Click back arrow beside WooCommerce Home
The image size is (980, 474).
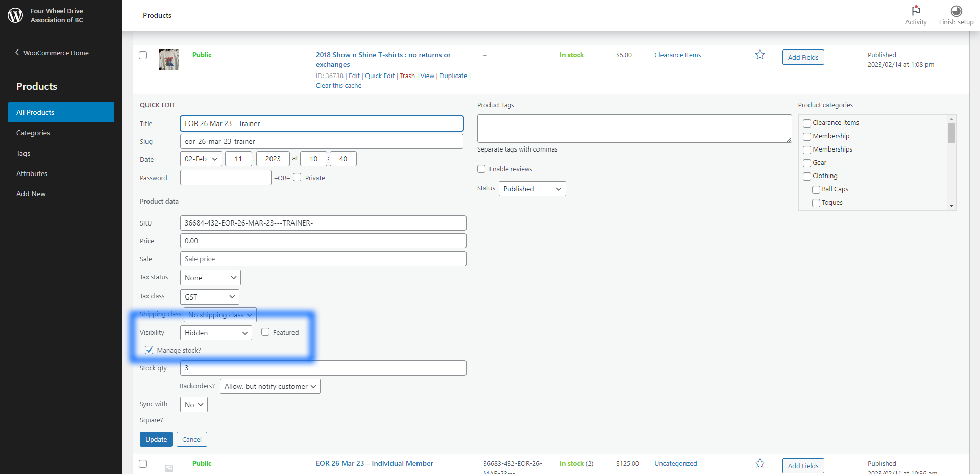coord(17,52)
